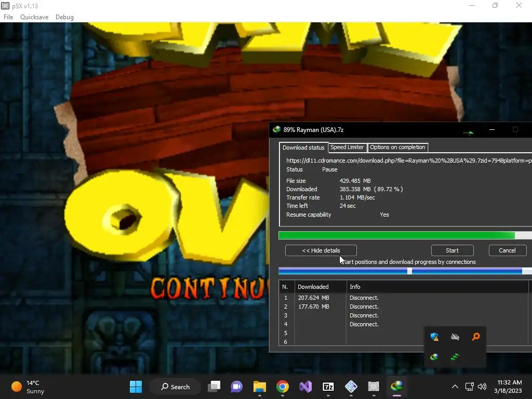
Task: Click the pSX icon in its title bar
Action: (5, 6)
